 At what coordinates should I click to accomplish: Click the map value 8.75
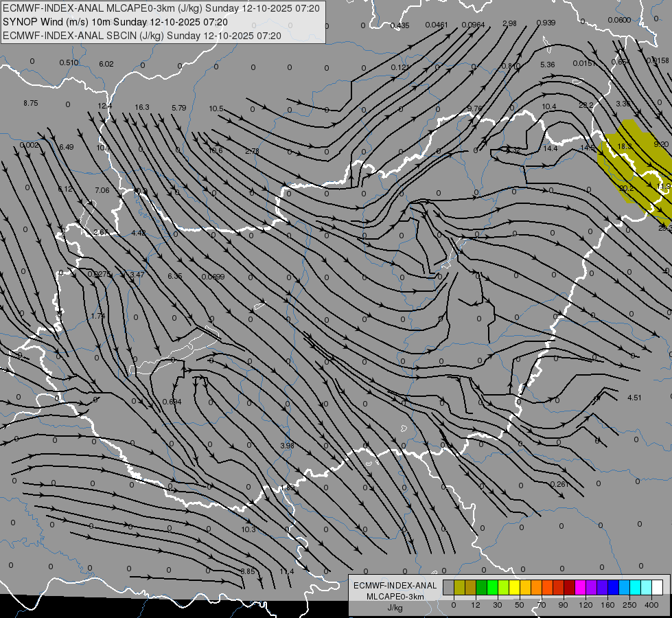31,104
